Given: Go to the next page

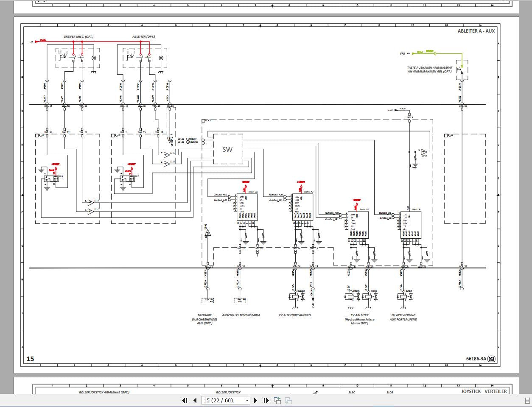Looking at the screenshot, I should point(255,400).
